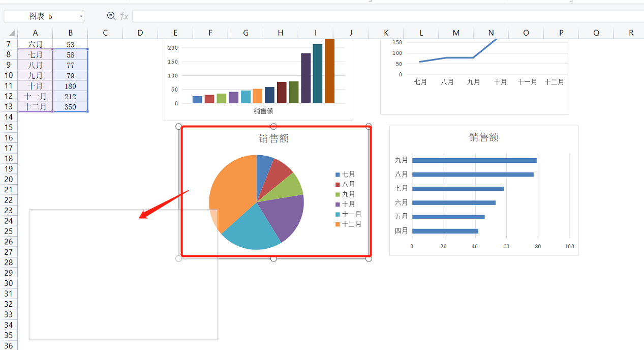Image resolution: width=644 pixels, height=350 pixels.
Task: Click cell A8 containing 七月
Action: (x=35, y=54)
